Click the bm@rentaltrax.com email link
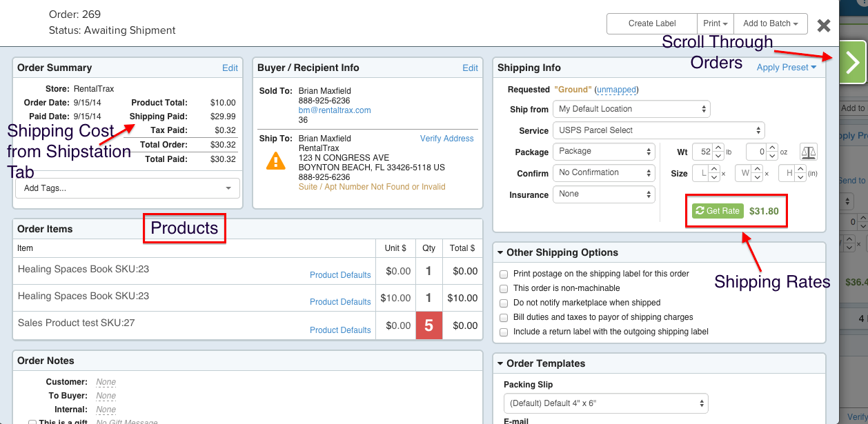This screenshot has width=868, height=424. (x=335, y=110)
